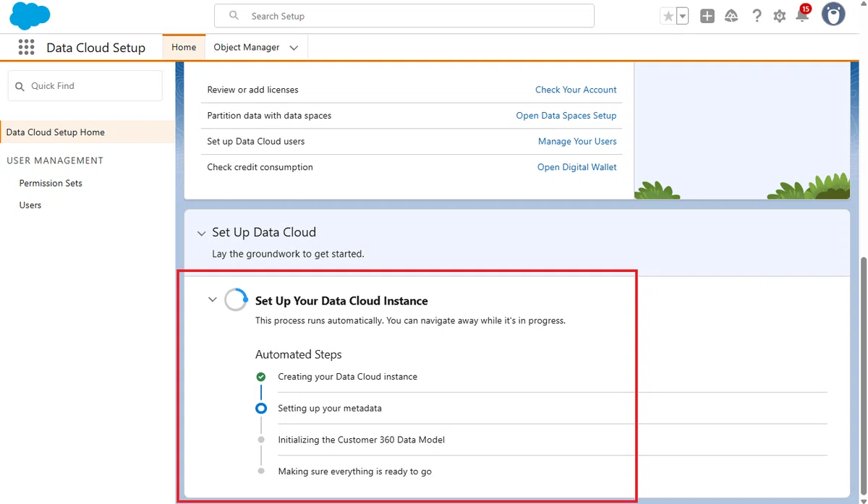Focus the Quick Find box

pos(85,85)
